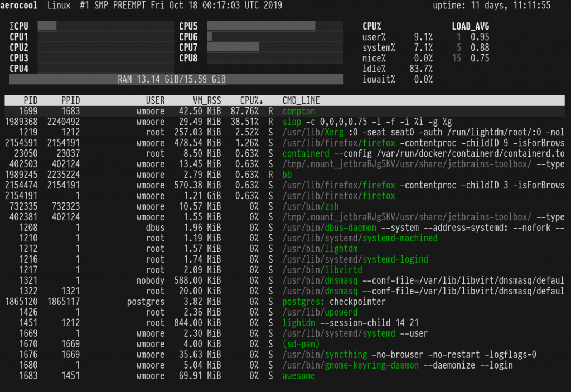Screen dimensions: 571x392
Task: Select the syncthing process
Action: click(x=284, y=355)
